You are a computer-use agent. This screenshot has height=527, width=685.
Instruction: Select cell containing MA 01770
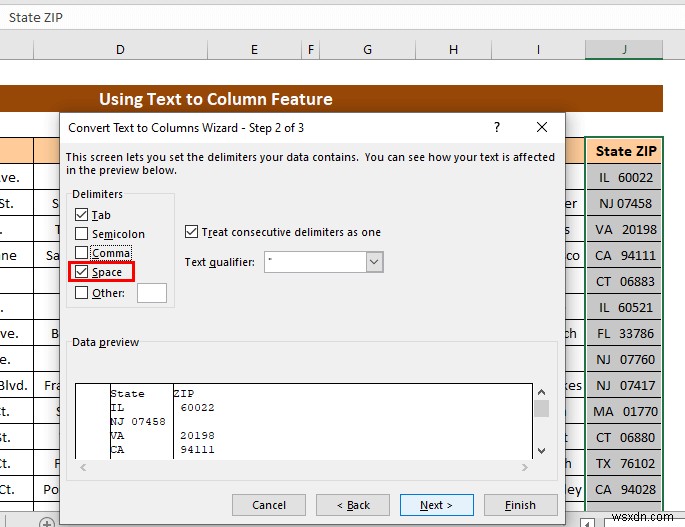pyautogui.click(x=624, y=411)
